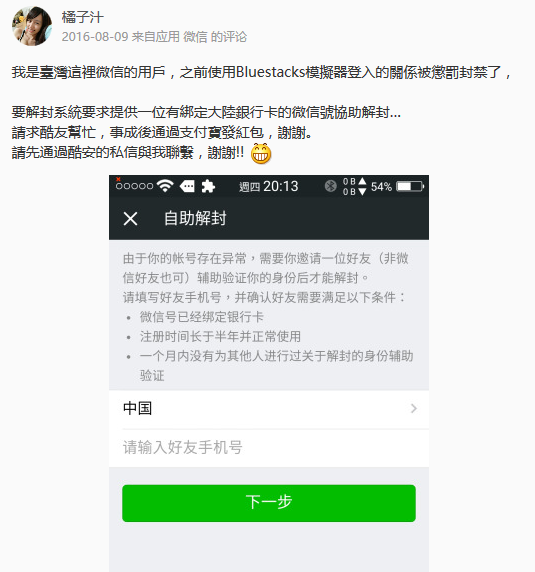Close the 自助解封 page with X icon

[130, 219]
